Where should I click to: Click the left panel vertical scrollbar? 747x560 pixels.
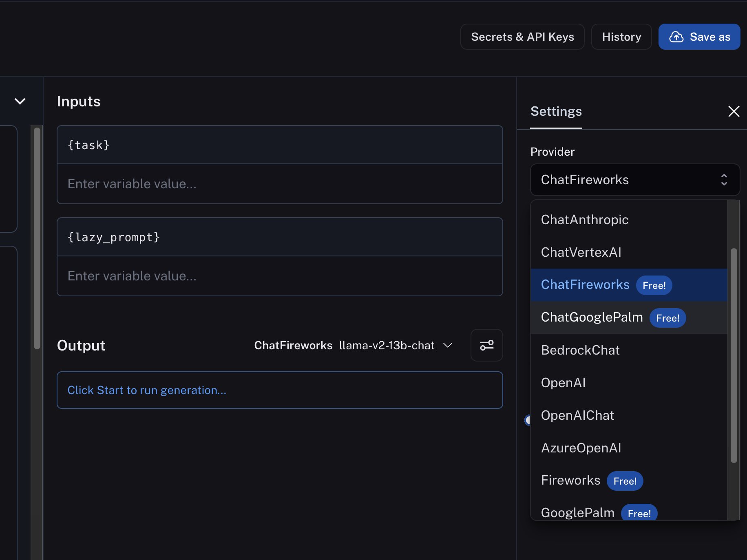pyautogui.click(x=37, y=238)
